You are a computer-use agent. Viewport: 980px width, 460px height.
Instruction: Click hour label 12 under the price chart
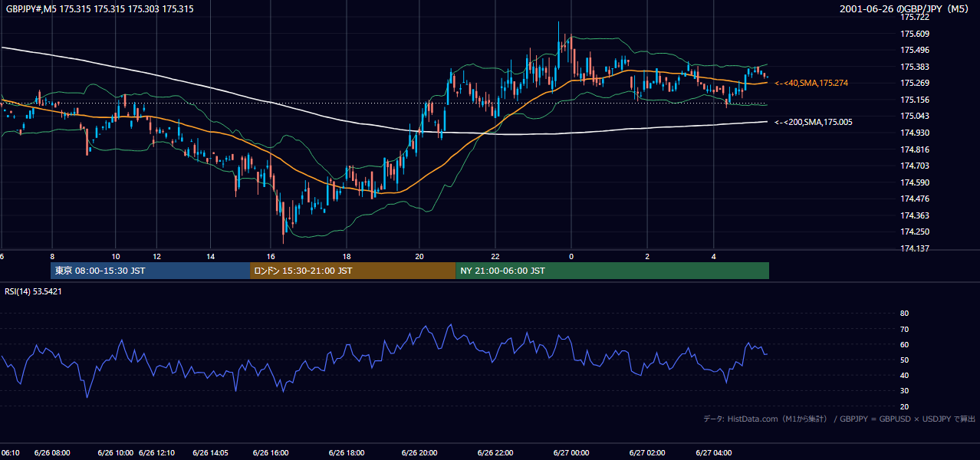(156, 256)
